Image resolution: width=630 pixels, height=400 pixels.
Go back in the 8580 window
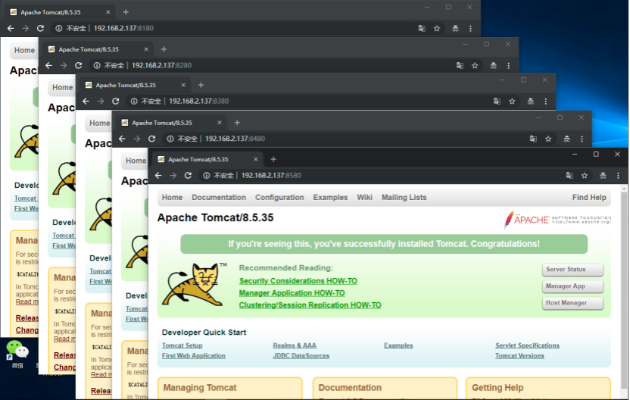point(158,176)
